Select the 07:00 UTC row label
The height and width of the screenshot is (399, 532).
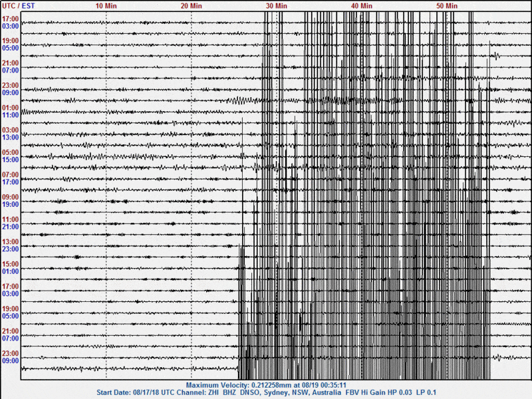10,175
